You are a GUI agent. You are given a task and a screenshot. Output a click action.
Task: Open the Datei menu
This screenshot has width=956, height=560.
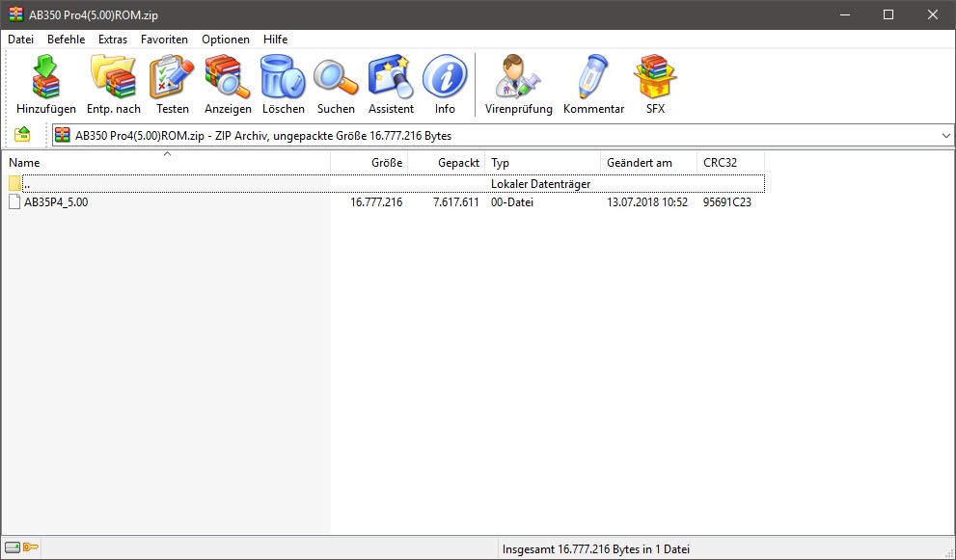20,39
